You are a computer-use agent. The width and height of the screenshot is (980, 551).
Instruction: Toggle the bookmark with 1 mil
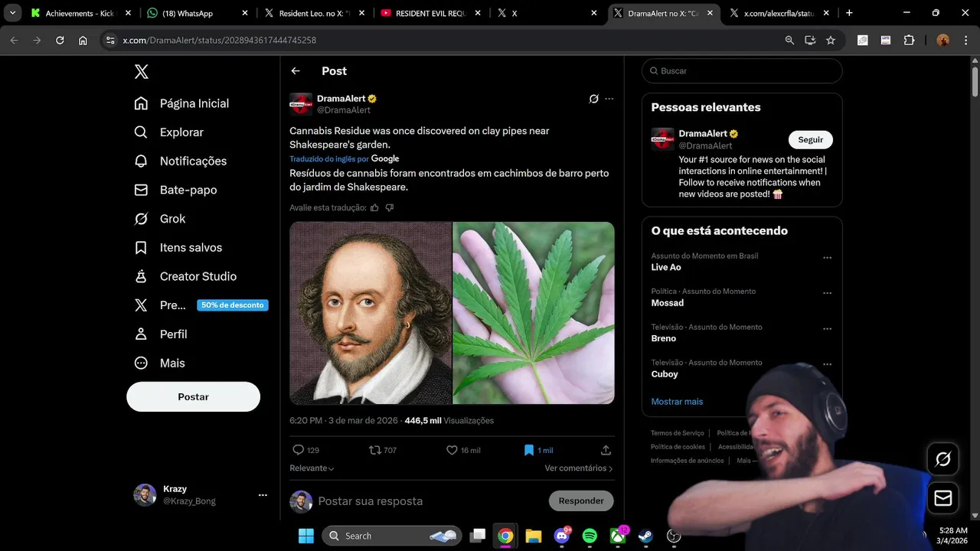pyautogui.click(x=538, y=450)
